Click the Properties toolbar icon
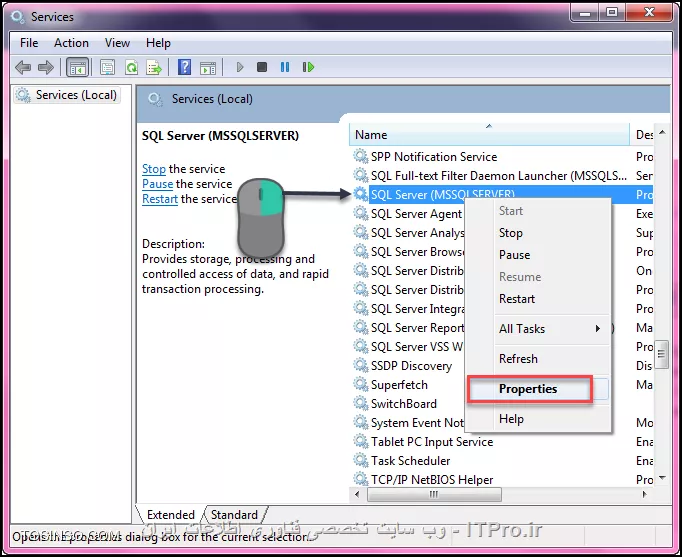 click(107, 67)
